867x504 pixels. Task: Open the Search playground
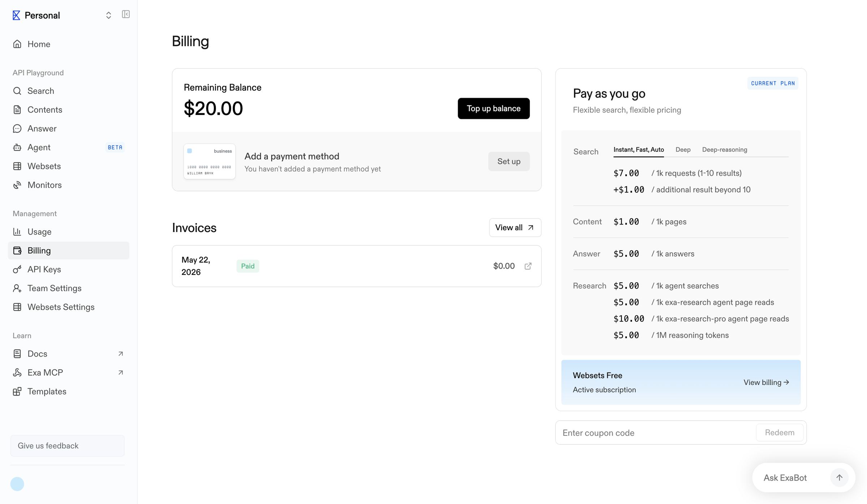(69, 91)
